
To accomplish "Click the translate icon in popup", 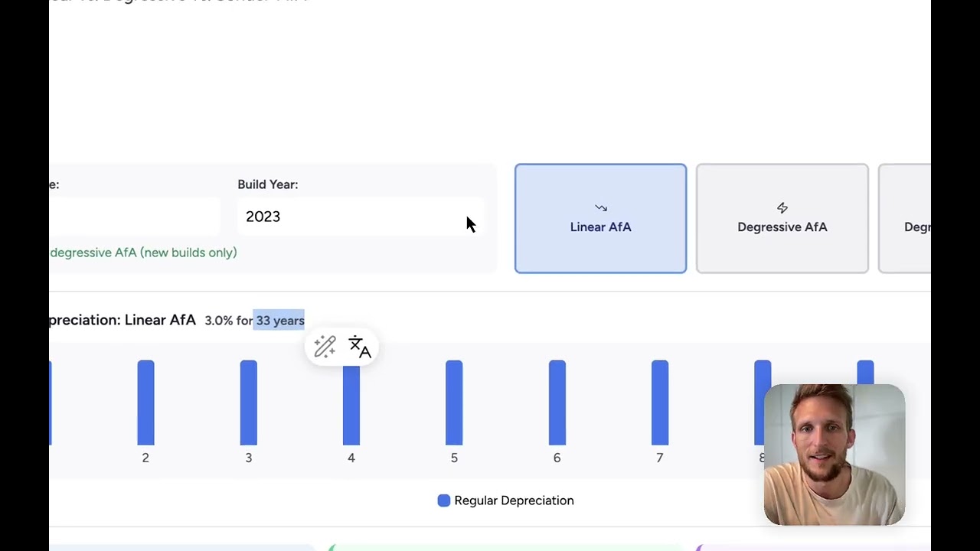I will coord(359,347).
